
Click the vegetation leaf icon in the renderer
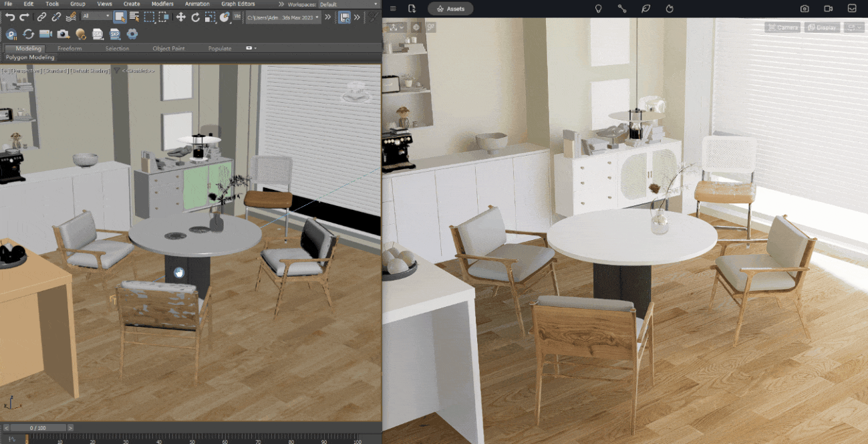point(645,9)
